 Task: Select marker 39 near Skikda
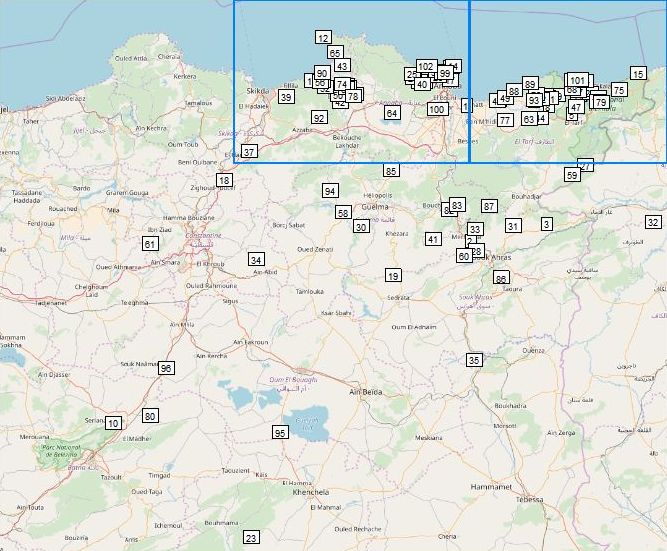click(286, 97)
